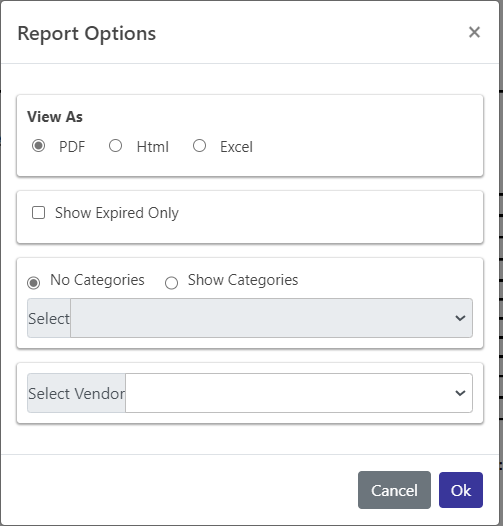Screen dimensions: 503x526
Task: Choose Show Categories radio option
Action: (x=171, y=283)
